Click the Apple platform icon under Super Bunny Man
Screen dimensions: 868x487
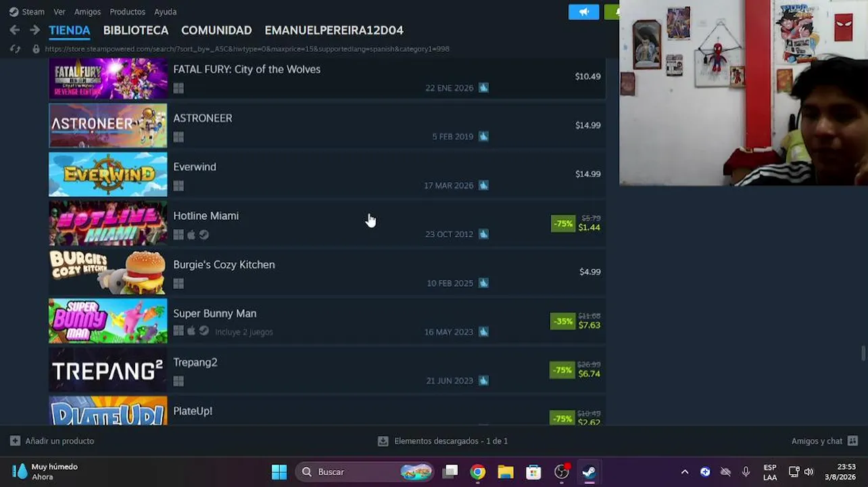[191, 331]
